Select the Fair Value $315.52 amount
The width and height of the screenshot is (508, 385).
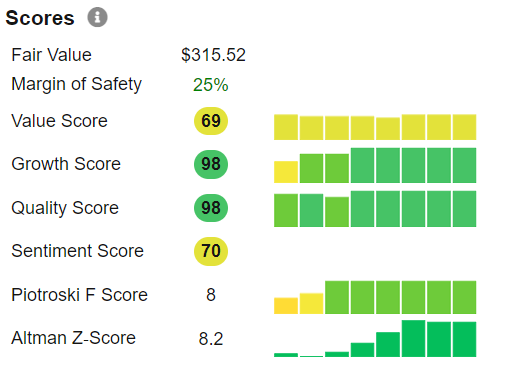point(213,55)
